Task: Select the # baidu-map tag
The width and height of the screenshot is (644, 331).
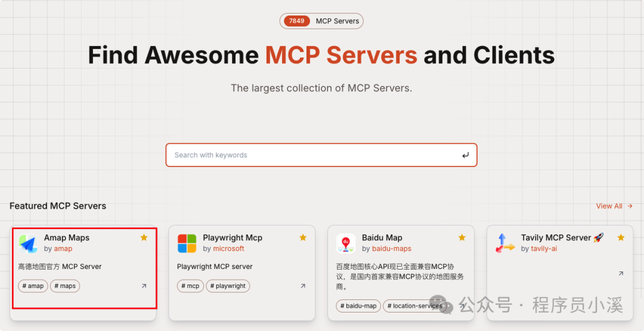Action: point(358,306)
